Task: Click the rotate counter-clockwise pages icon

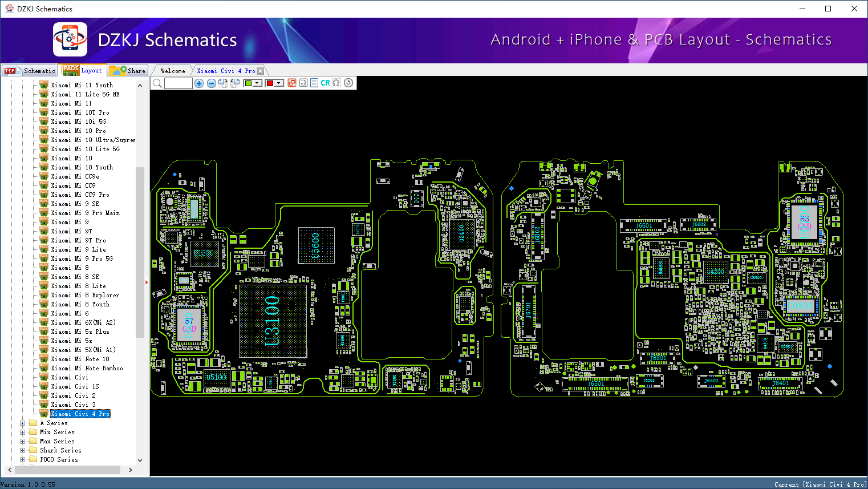Action: 235,83
